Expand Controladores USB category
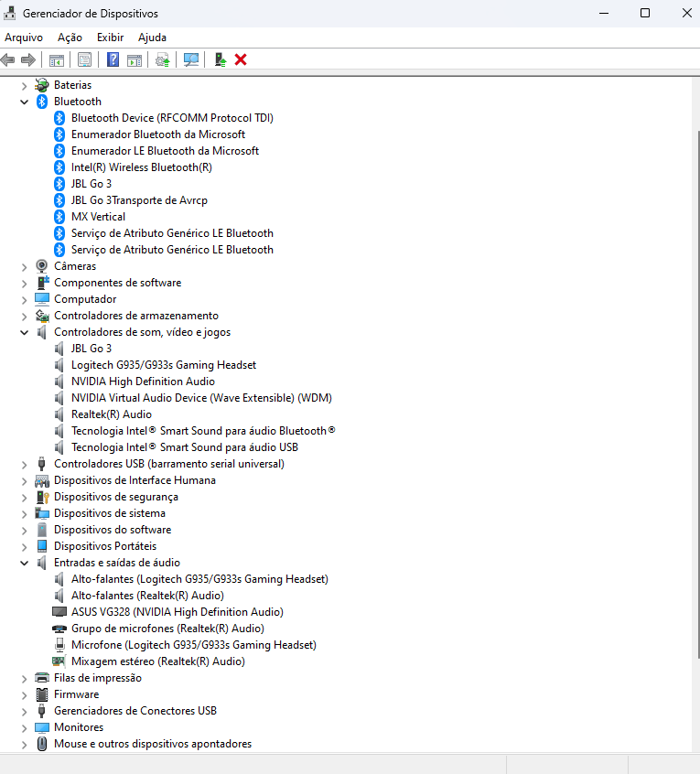700x774 pixels. click(24, 464)
